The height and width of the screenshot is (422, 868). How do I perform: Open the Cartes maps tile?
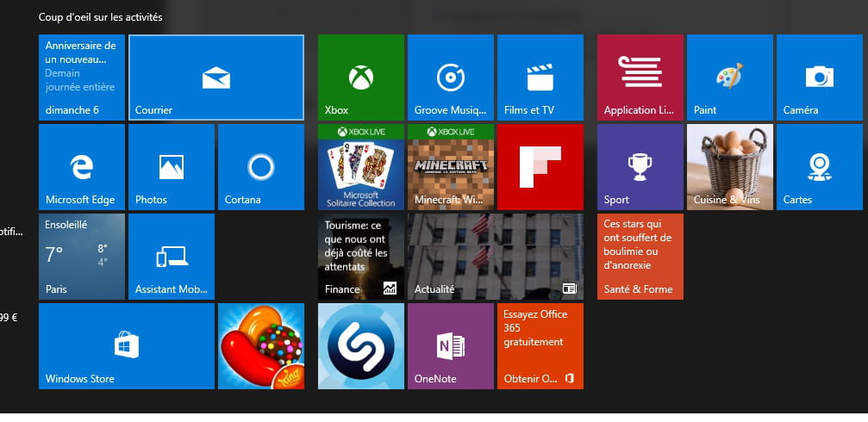pyautogui.click(x=820, y=167)
